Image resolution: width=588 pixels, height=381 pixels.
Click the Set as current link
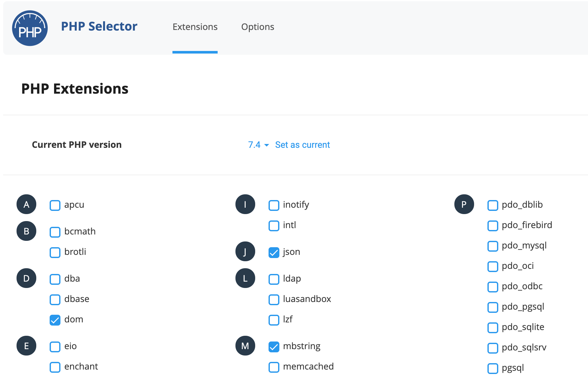click(302, 145)
